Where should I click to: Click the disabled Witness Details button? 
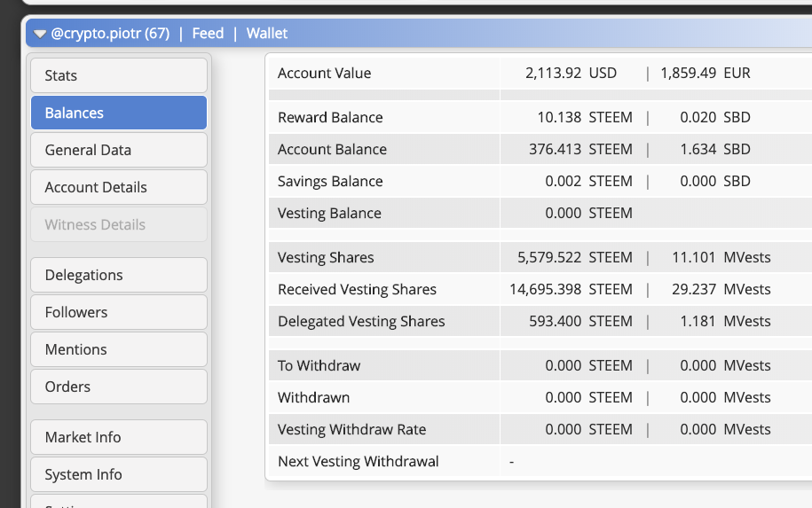click(x=119, y=224)
